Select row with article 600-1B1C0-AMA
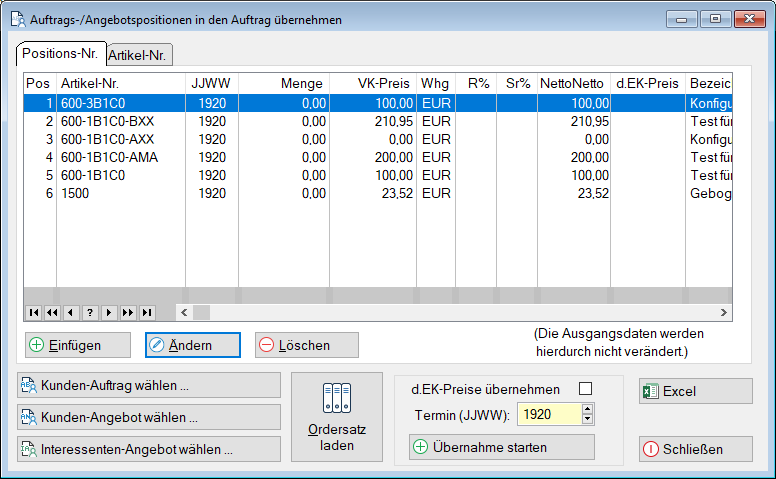This screenshot has height=479, width=776. [108, 157]
